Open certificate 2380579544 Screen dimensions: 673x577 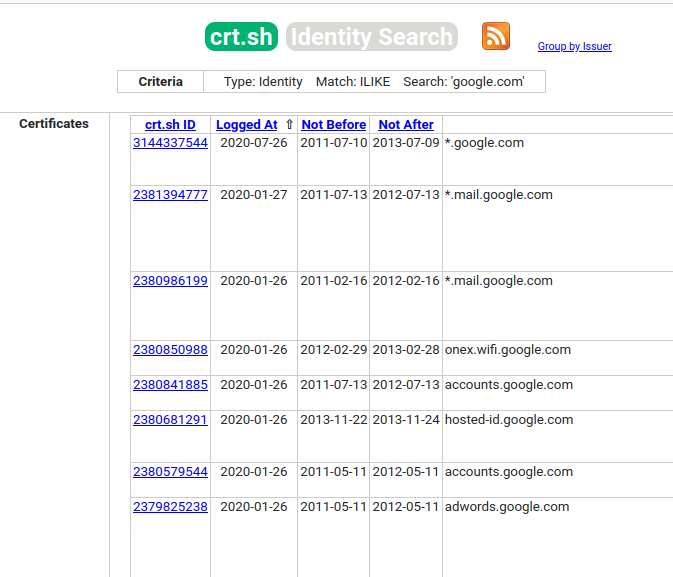pyautogui.click(x=170, y=471)
